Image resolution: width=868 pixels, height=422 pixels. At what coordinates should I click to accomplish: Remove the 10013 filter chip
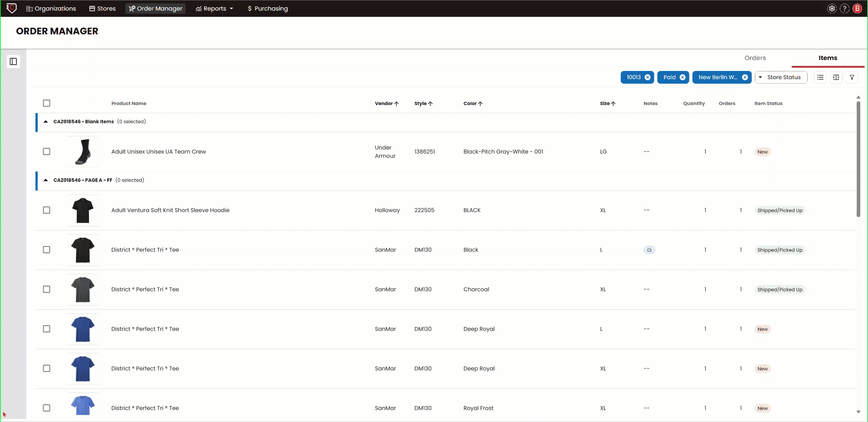[648, 77]
